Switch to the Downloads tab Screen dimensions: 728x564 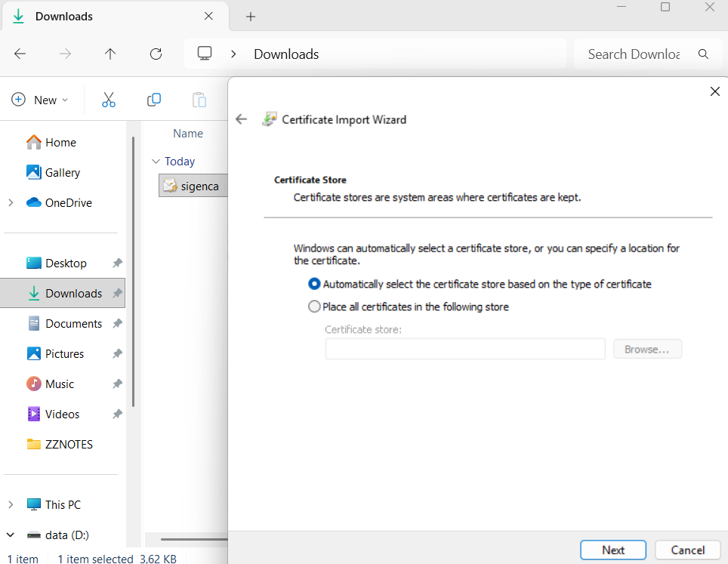pyautogui.click(x=64, y=17)
